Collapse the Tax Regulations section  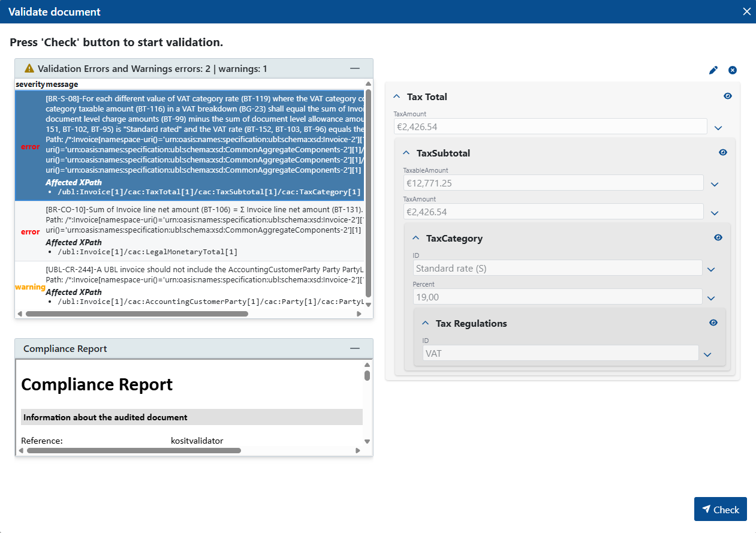pyautogui.click(x=425, y=323)
